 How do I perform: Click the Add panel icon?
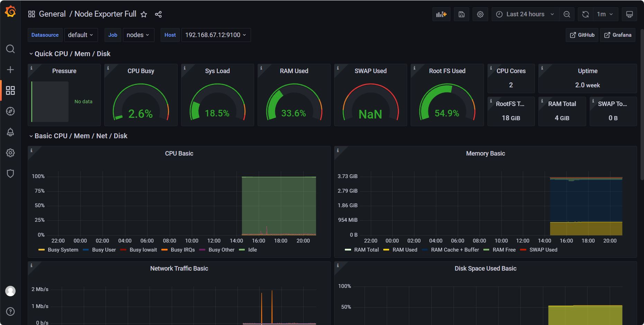tap(441, 14)
